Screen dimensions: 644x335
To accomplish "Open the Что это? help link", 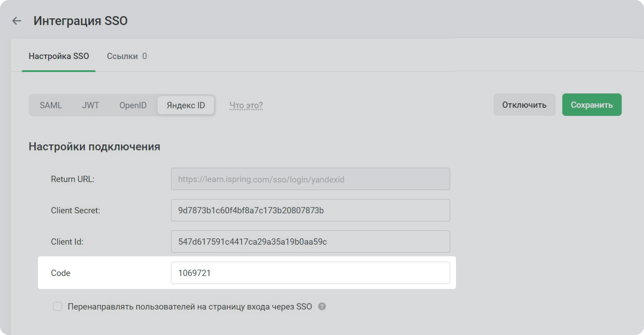I will pos(246,105).
